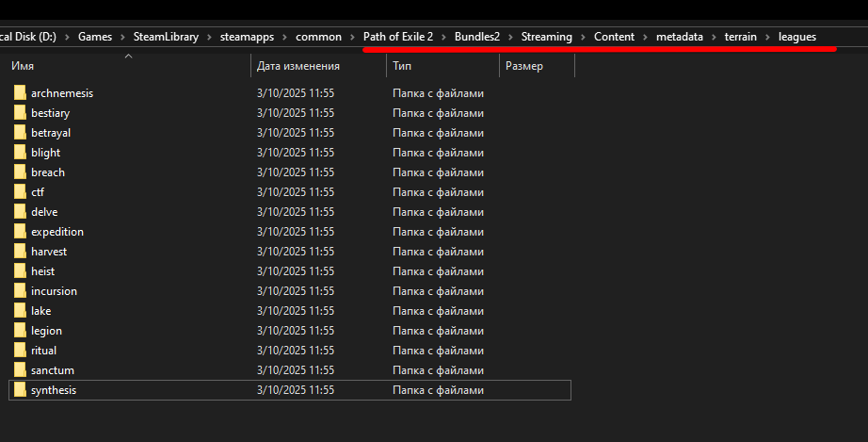
Task: Go to Bundles2 in the address bar
Action: click(x=477, y=37)
